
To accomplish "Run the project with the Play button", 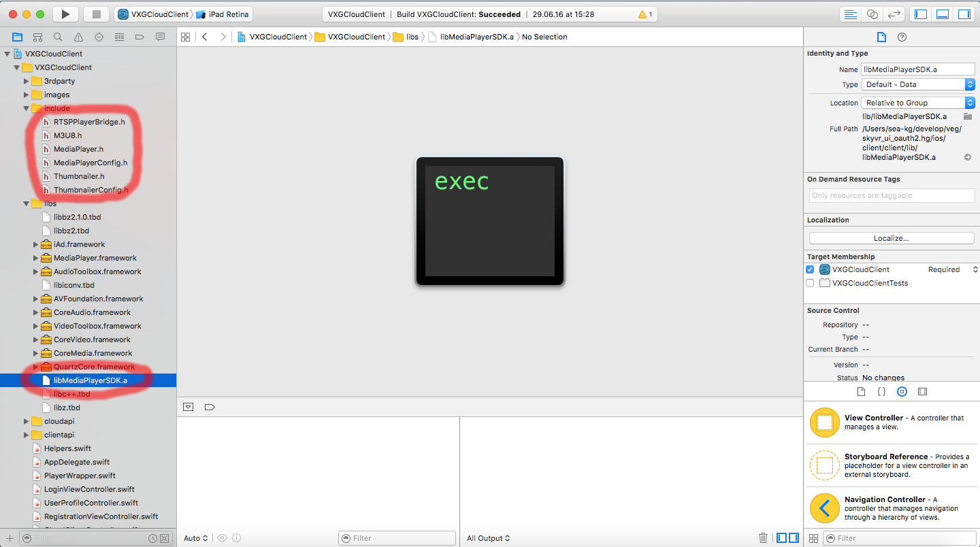I will [x=65, y=14].
